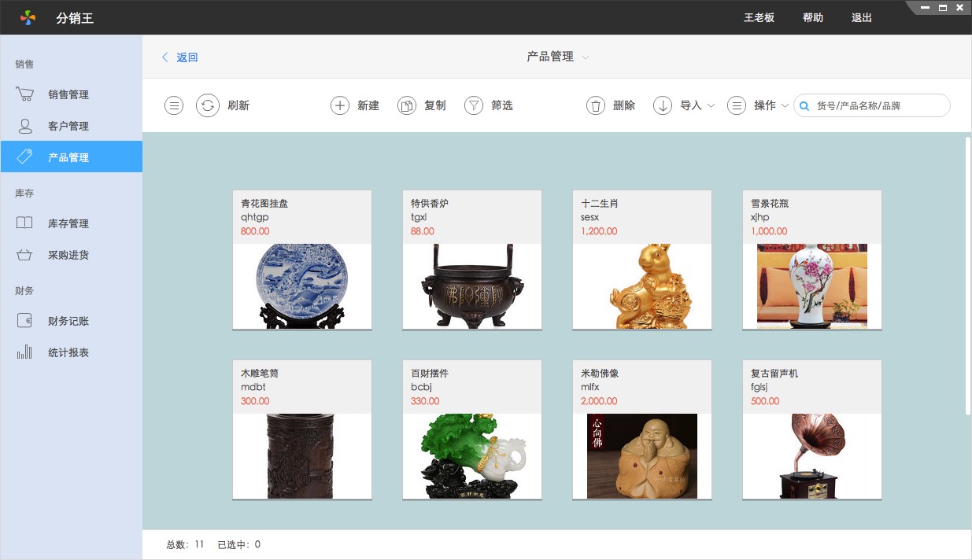Click the funnel 筛选 filter icon
Viewport: 972px width, 560px height.
click(473, 105)
